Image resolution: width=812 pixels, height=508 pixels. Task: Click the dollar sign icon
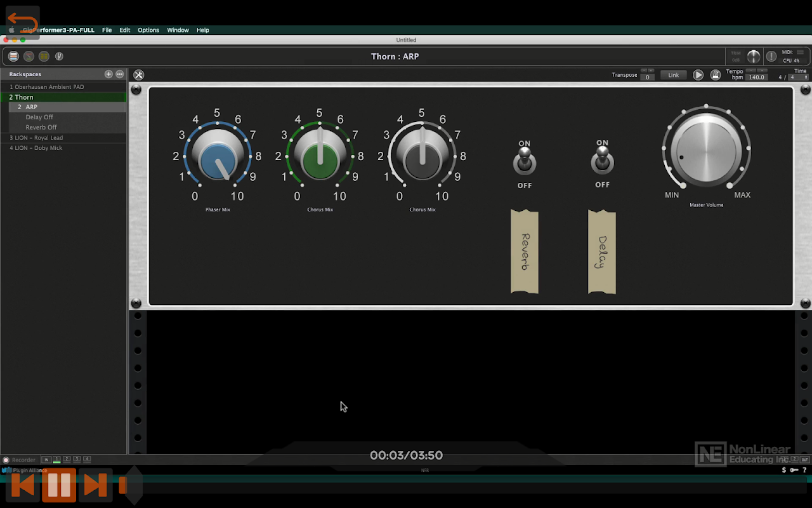[785, 471]
